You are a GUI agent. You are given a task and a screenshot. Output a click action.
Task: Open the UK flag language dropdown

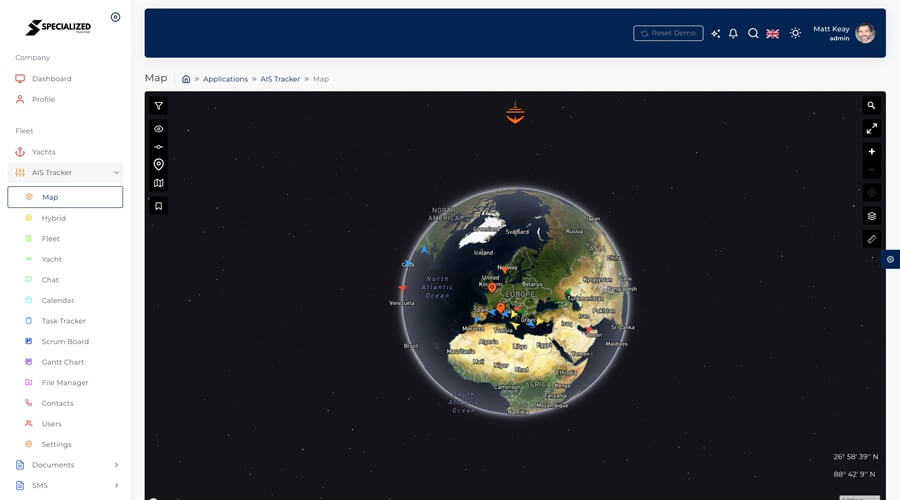pos(773,33)
